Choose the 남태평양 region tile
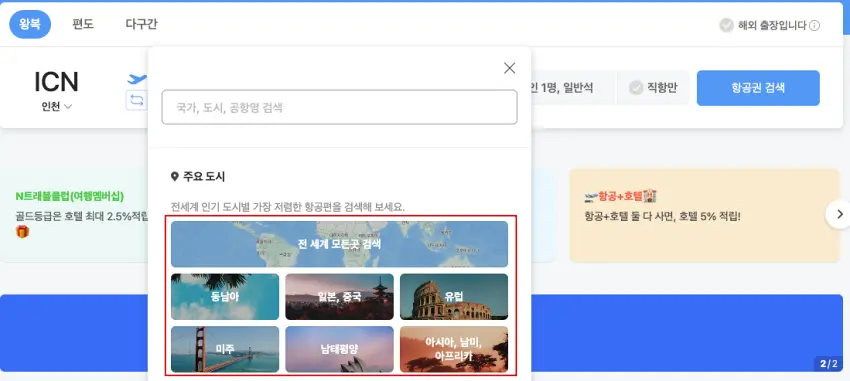The width and height of the screenshot is (850, 381). tap(339, 349)
